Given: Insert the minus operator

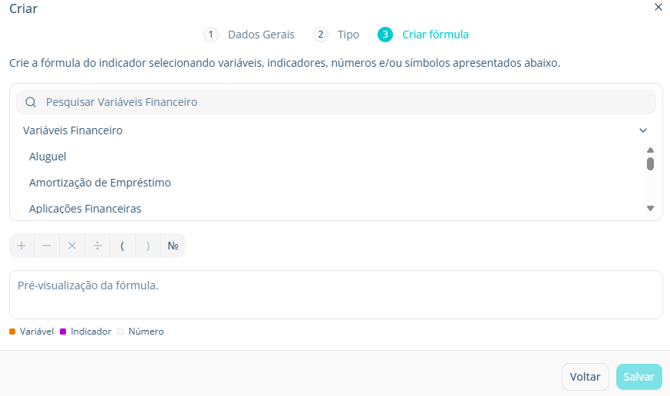Looking at the screenshot, I should [x=47, y=246].
